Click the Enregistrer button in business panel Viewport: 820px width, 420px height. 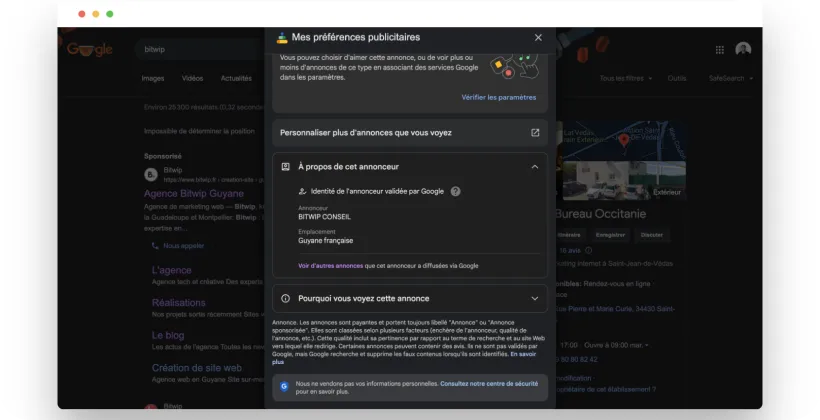[610, 235]
